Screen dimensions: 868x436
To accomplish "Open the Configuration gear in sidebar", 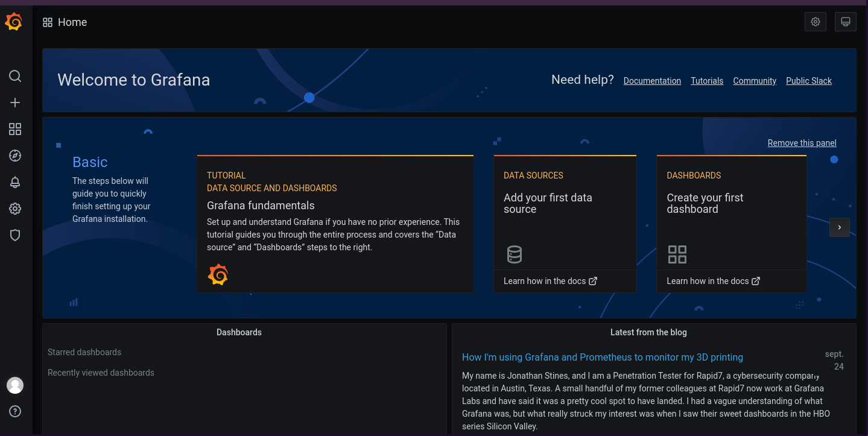I will click(15, 209).
